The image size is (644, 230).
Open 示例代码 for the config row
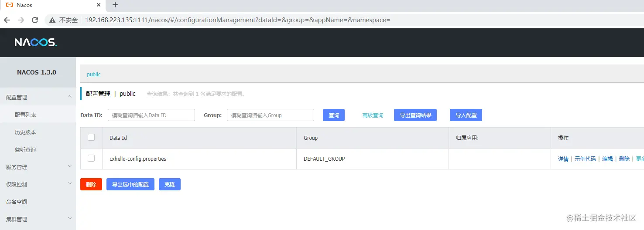(585, 159)
